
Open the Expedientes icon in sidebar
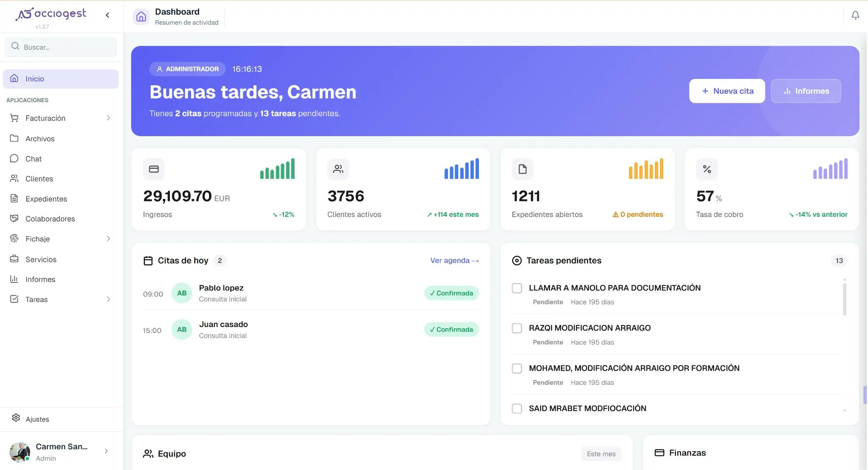[14, 199]
